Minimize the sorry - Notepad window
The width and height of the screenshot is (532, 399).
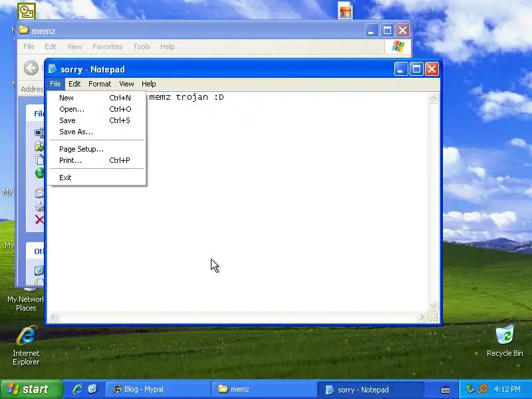(x=401, y=69)
